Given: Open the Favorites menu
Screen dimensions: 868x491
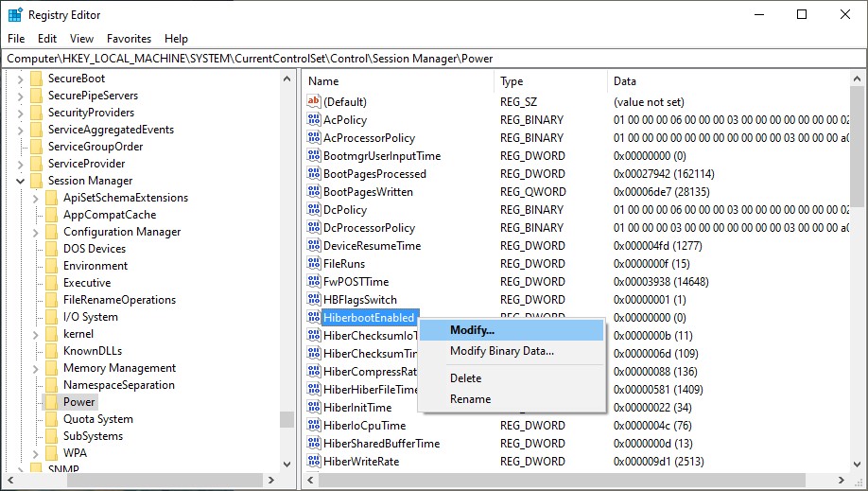Looking at the screenshot, I should click(x=129, y=38).
